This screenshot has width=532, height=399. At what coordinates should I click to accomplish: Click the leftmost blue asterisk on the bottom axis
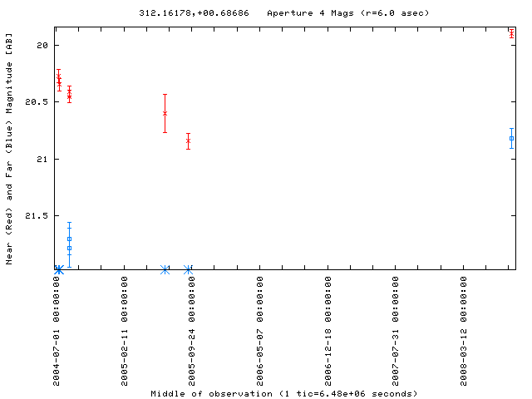59,270
